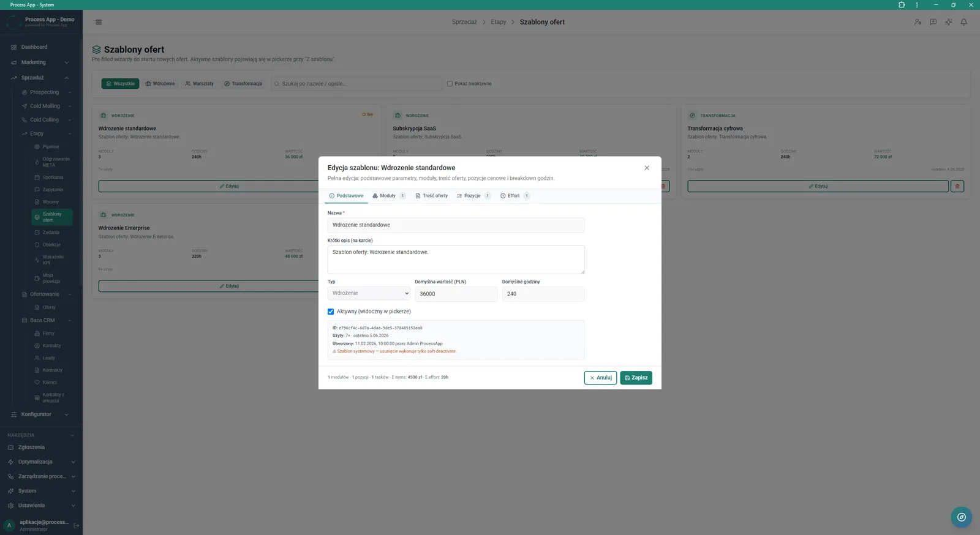Open the compass help button bottom right
The height and width of the screenshot is (535, 980).
pyautogui.click(x=962, y=517)
